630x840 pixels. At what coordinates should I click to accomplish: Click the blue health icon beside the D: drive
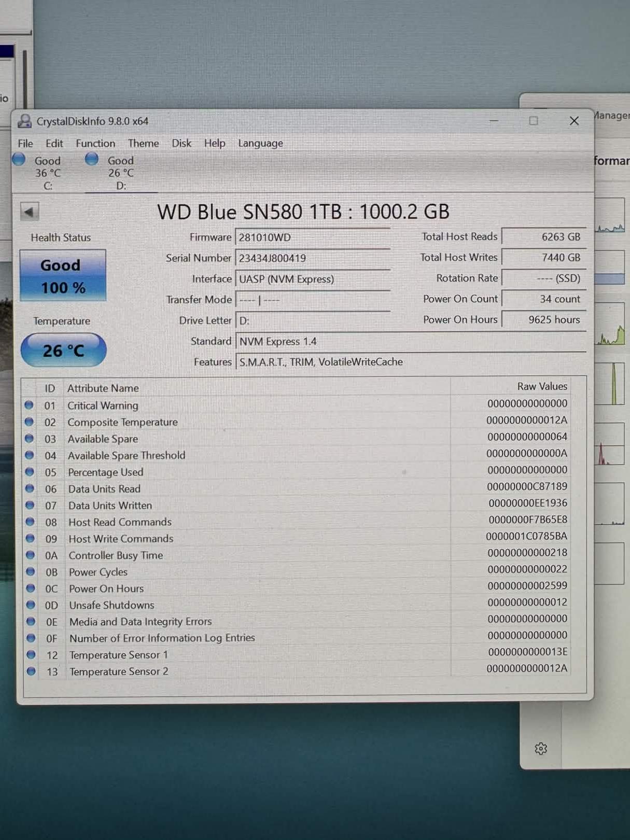point(92,159)
